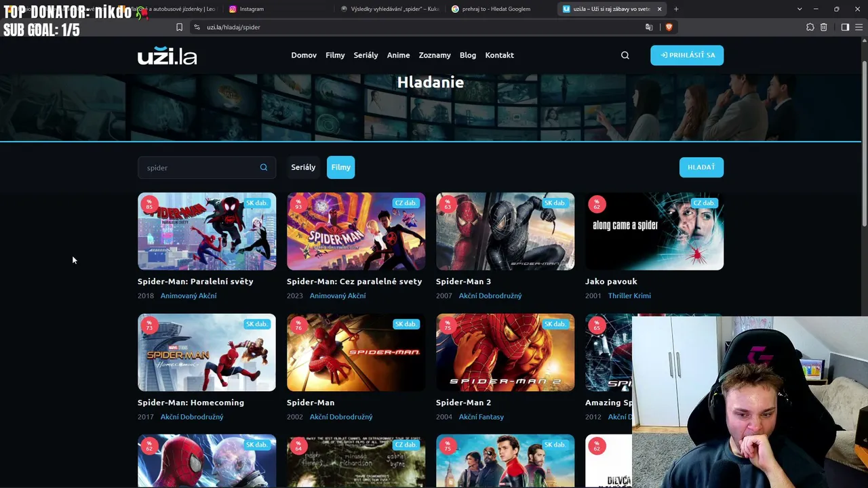Open the Spider-Man 3 title link

(x=463, y=281)
